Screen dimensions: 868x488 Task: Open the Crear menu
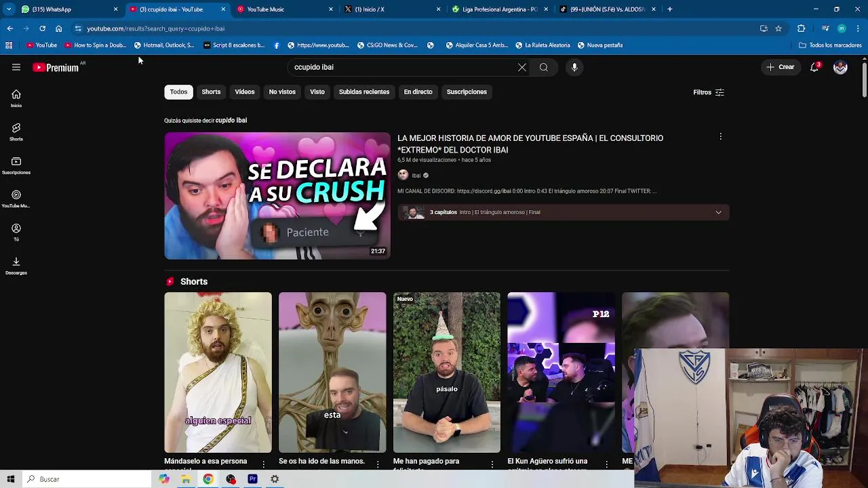tap(781, 67)
